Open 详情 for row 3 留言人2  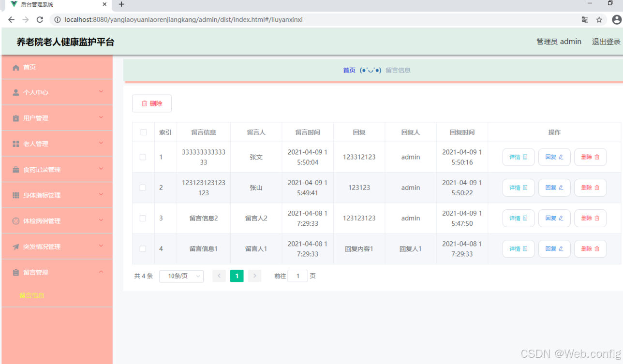click(x=519, y=218)
